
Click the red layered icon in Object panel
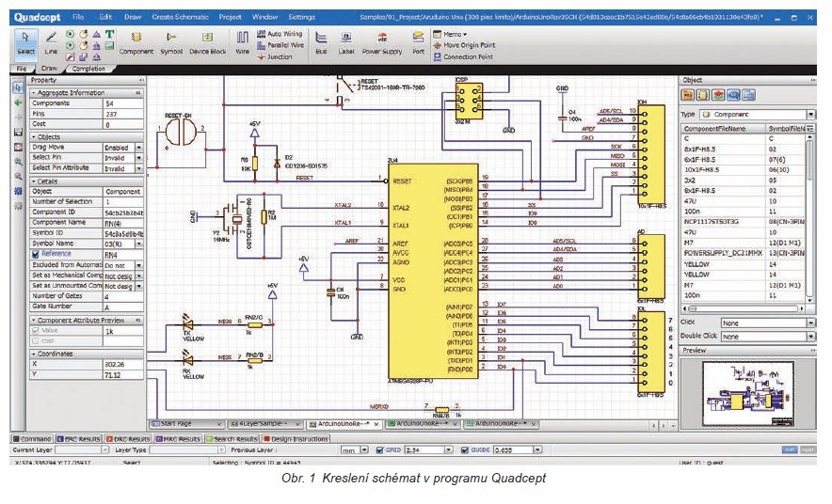(x=718, y=95)
